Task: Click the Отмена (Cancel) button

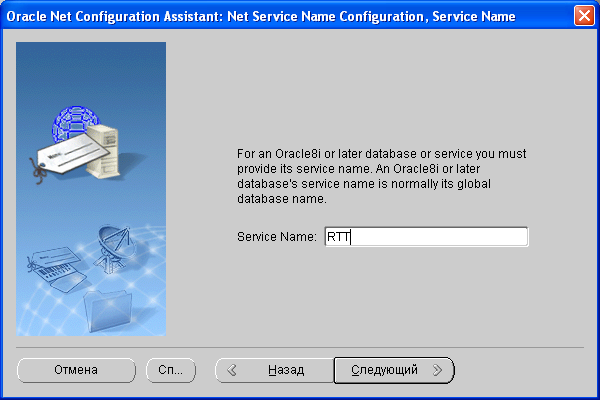Action: [76, 370]
